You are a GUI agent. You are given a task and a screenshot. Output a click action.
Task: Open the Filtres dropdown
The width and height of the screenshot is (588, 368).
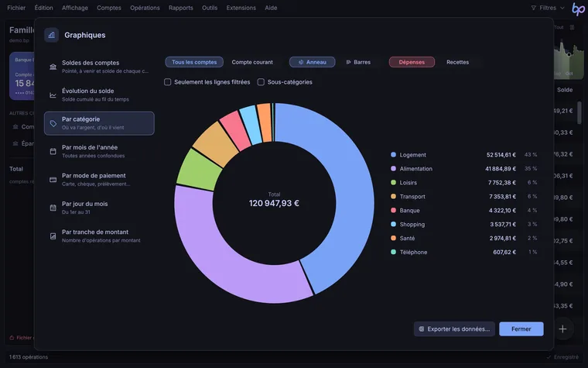[x=548, y=8]
